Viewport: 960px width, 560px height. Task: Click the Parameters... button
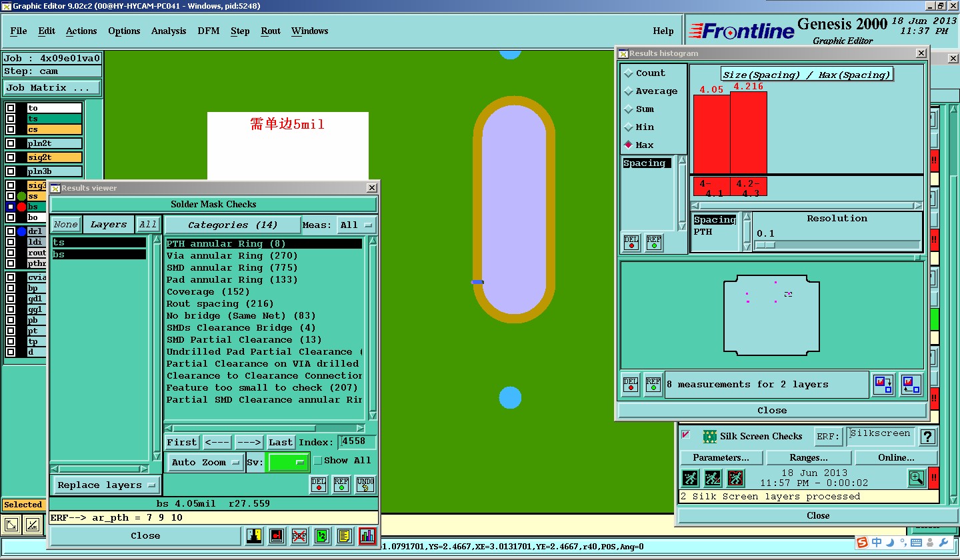click(721, 458)
